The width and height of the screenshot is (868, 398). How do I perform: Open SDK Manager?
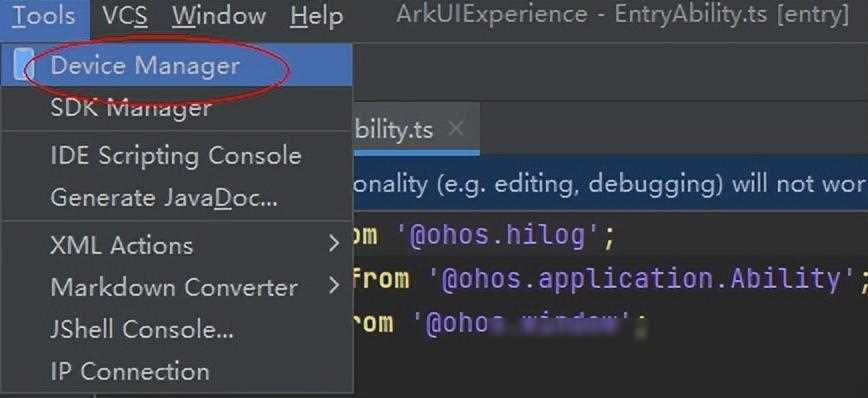point(177,107)
